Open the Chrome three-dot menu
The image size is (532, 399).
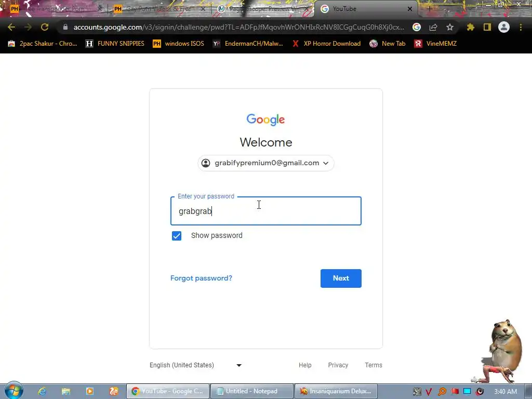click(521, 27)
